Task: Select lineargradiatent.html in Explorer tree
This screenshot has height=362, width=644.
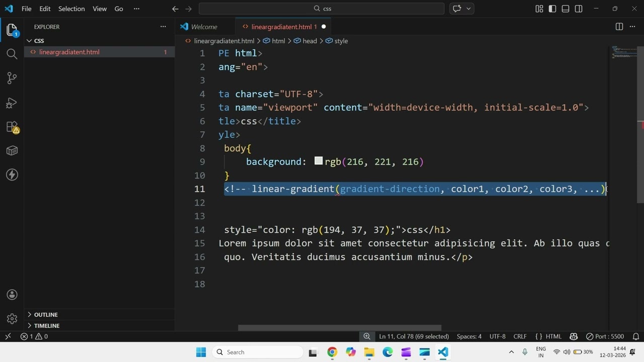Action: tap(99, 52)
